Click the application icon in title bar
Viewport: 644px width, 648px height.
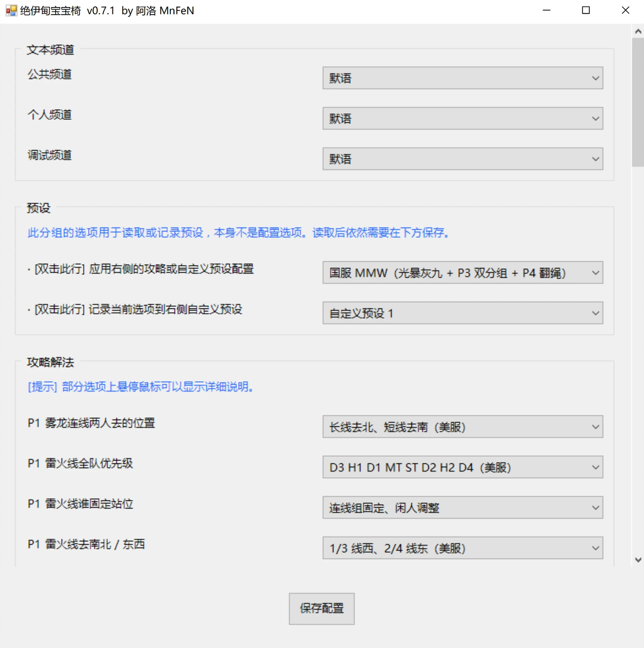pyautogui.click(x=11, y=10)
